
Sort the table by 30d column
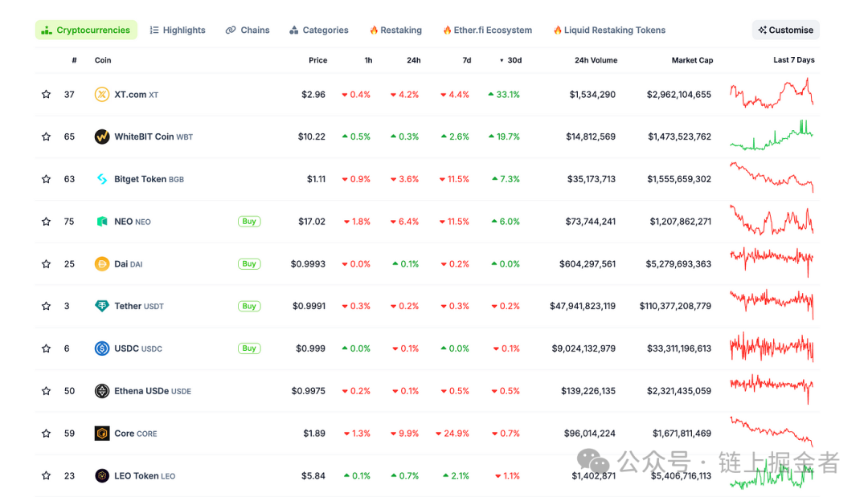511,60
